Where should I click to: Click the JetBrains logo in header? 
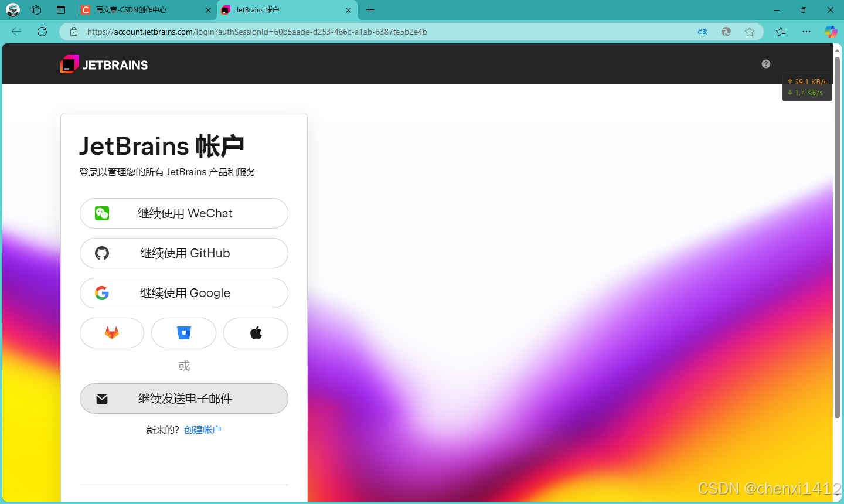tap(104, 64)
